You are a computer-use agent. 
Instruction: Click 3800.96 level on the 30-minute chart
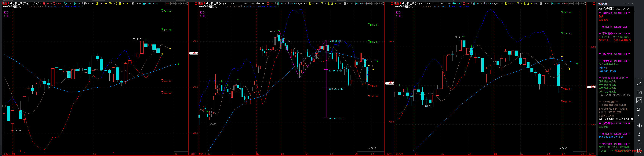(x=373, y=42)
